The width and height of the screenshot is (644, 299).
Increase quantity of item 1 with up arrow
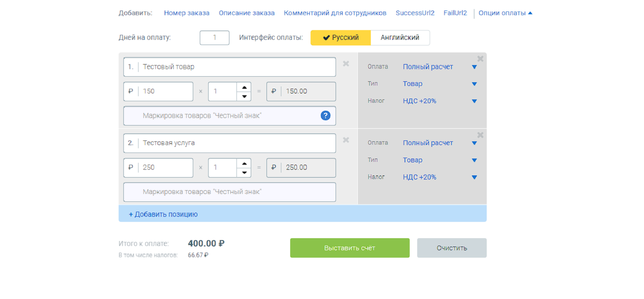244,88
